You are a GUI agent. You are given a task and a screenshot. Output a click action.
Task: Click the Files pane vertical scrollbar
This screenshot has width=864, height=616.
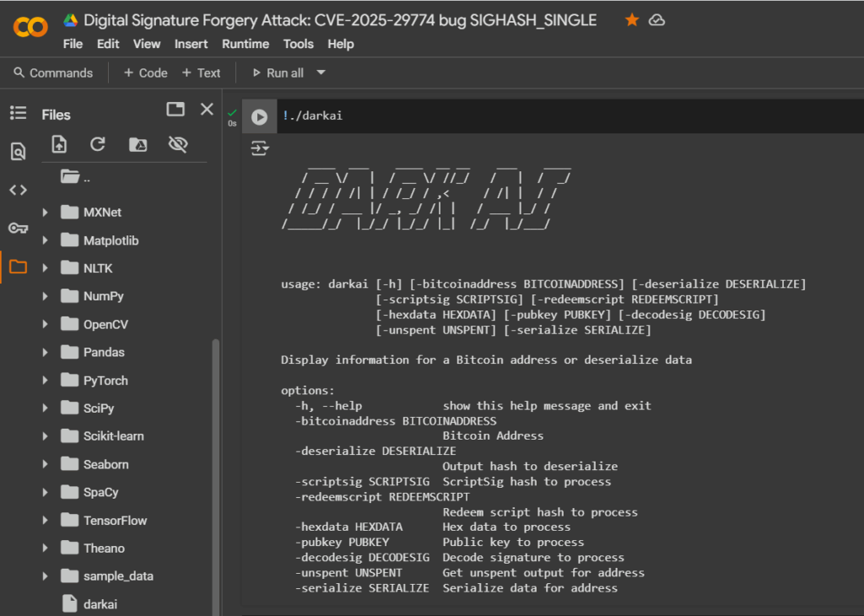click(x=215, y=477)
